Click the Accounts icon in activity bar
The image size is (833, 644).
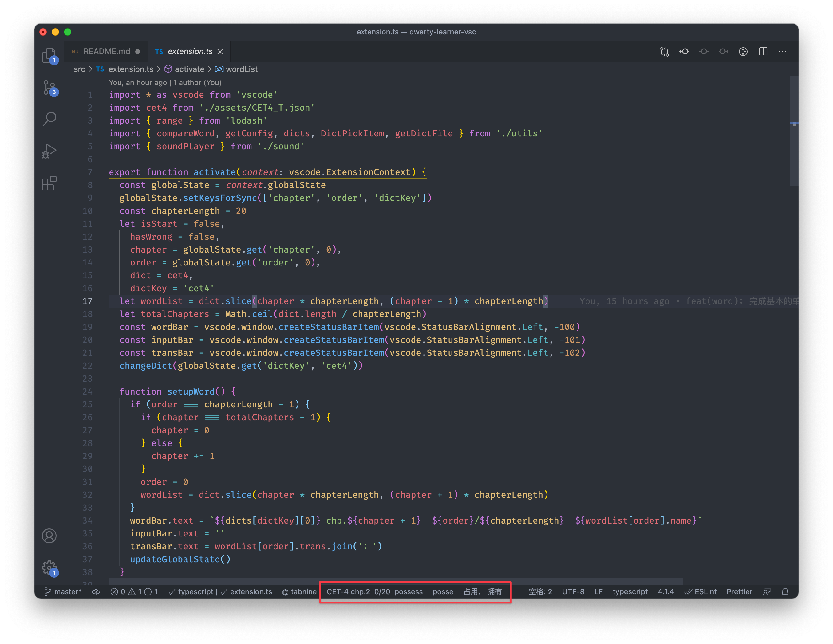(49, 536)
